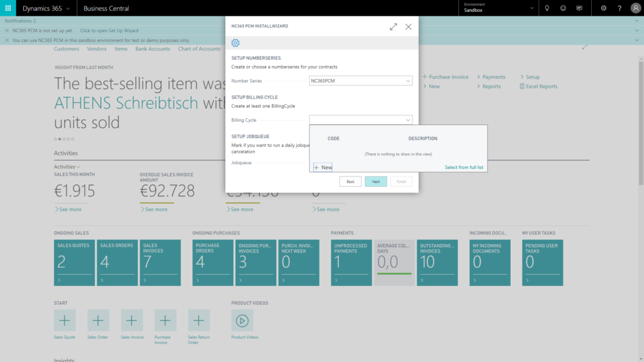Open the Sales Quotes tile
Image resolution: width=644 pixels, height=362 pixels.
coord(74,263)
